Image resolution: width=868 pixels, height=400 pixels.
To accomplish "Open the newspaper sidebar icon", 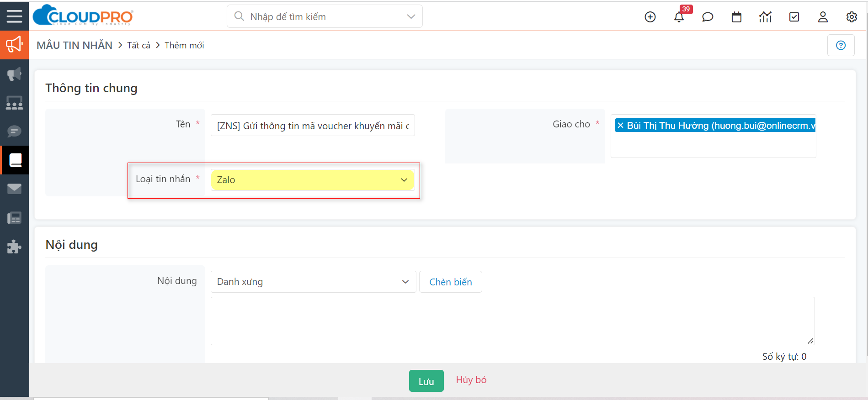I will 14,218.
